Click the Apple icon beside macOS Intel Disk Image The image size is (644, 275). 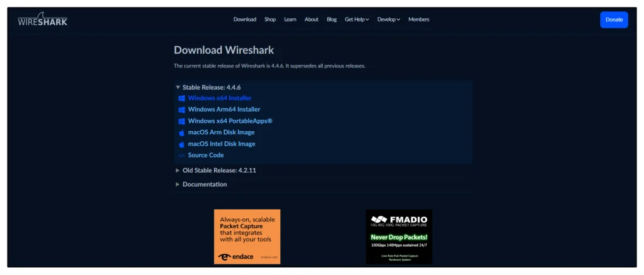point(182,144)
